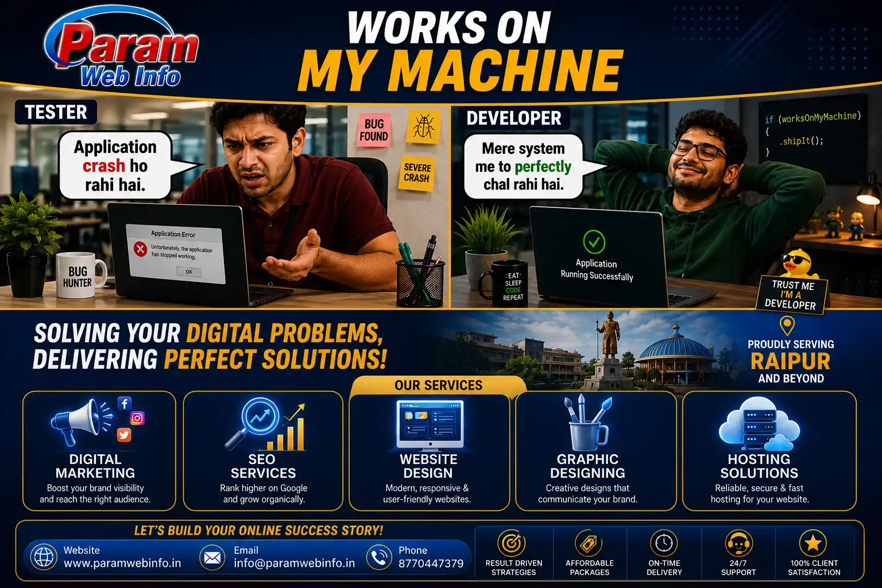Viewport: 882px width, 588px height.
Task: Click "SOLVING YOUR DIGITAL PROBLEMS," tagline
Action: [x=208, y=334]
